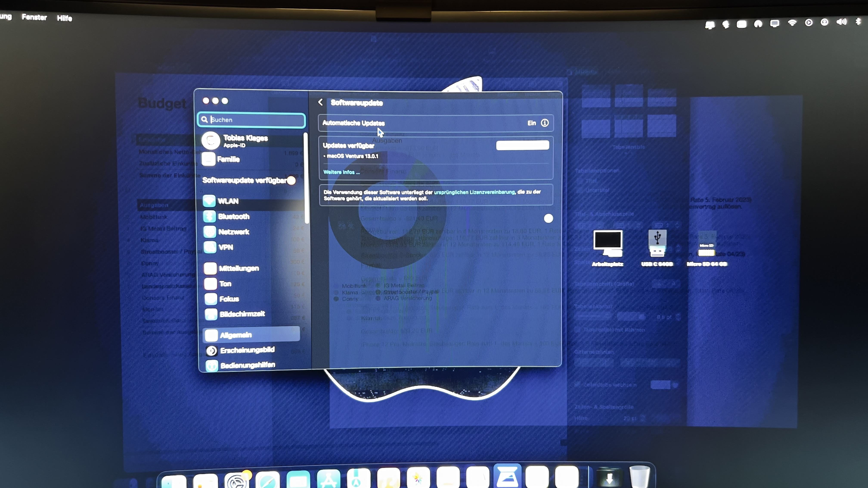Go back using the chevron beside Softwareupdate
The image size is (868, 488).
pos(321,102)
